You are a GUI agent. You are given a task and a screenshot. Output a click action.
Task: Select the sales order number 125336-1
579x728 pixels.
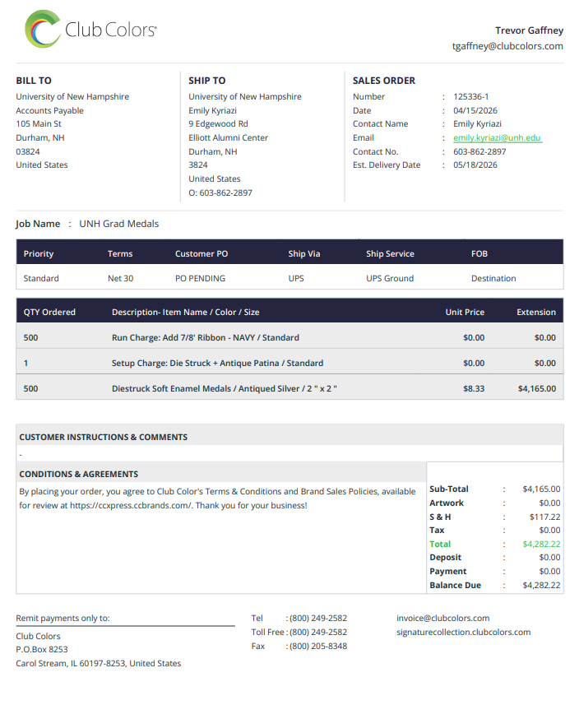(470, 96)
